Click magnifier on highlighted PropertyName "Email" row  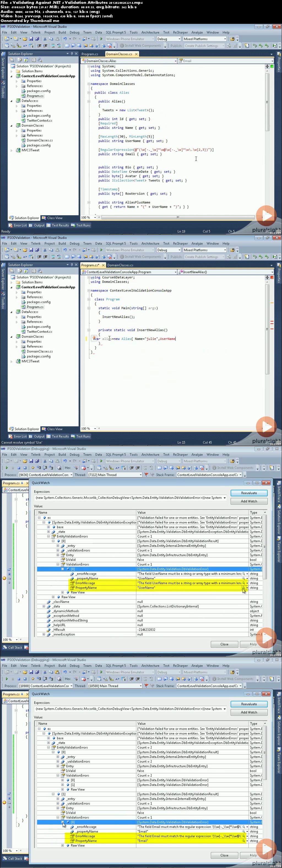[x=243, y=840]
